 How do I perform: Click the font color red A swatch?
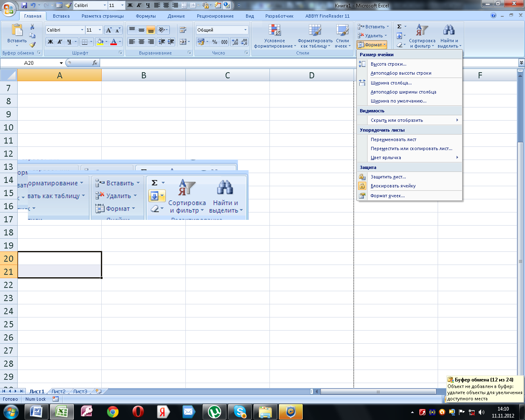(x=114, y=42)
